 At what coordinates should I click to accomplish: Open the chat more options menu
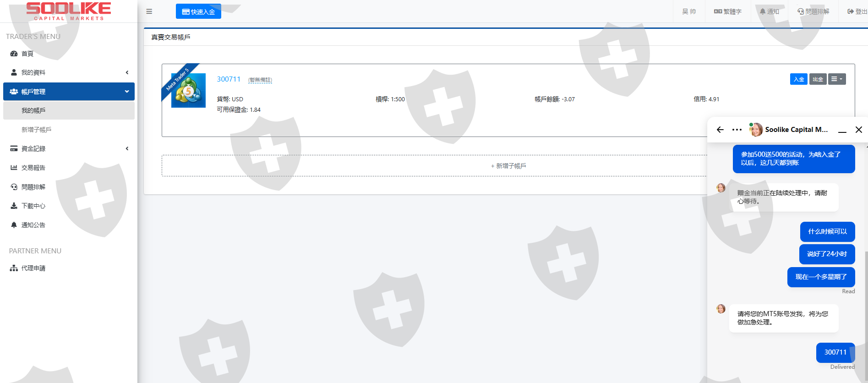point(737,130)
